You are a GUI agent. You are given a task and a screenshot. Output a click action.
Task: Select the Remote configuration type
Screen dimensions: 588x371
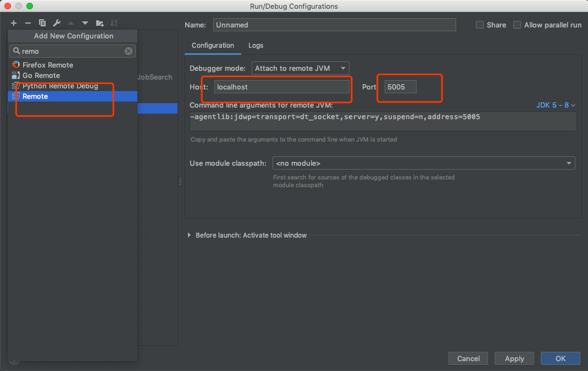(x=73, y=96)
